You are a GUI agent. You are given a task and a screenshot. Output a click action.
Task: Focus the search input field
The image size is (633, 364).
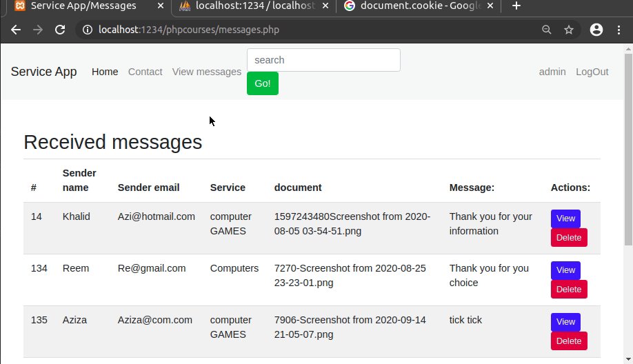[324, 60]
